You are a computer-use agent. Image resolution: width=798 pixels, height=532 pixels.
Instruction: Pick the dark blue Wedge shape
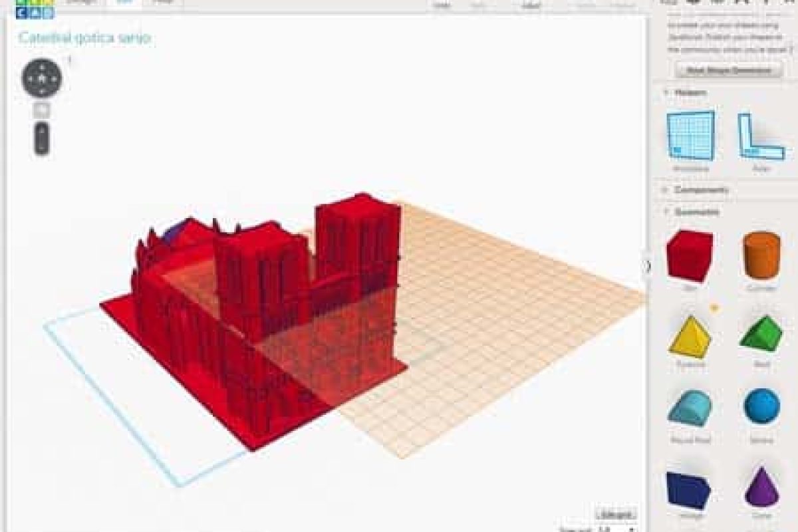click(x=690, y=490)
